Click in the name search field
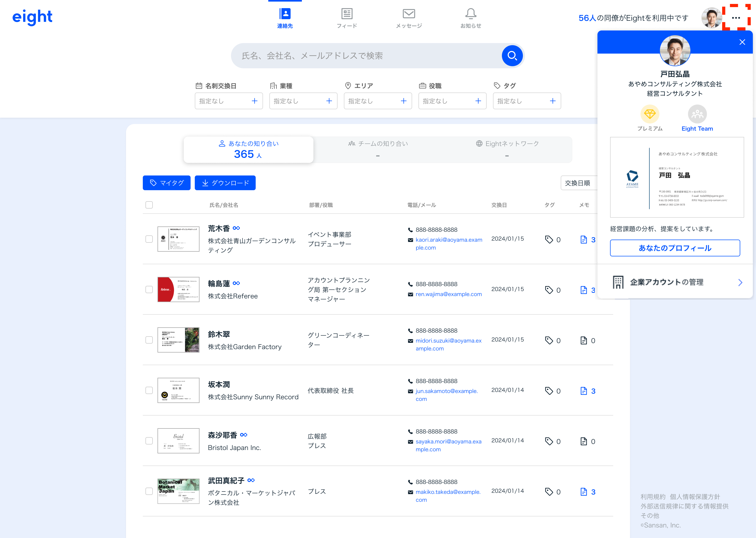This screenshot has height=538, width=756. click(x=364, y=56)
